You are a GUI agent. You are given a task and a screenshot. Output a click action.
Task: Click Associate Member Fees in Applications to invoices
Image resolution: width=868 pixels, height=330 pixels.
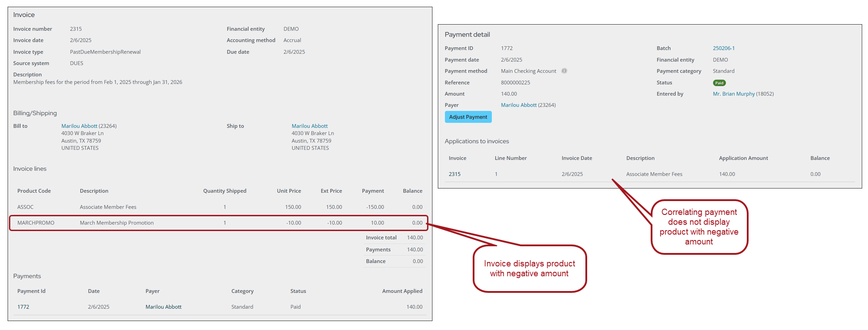(x=654, y=174)
